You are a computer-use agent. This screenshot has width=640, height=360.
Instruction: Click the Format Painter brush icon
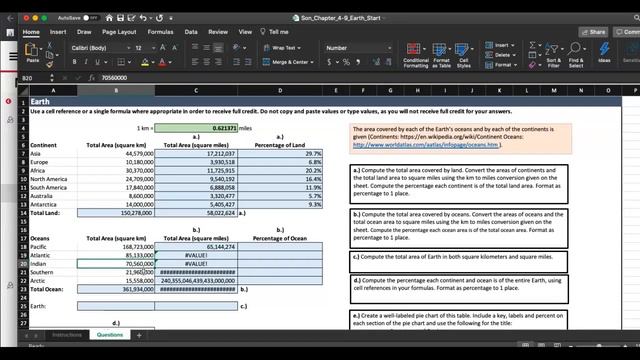pyautogui.click(x=49, y=64)
